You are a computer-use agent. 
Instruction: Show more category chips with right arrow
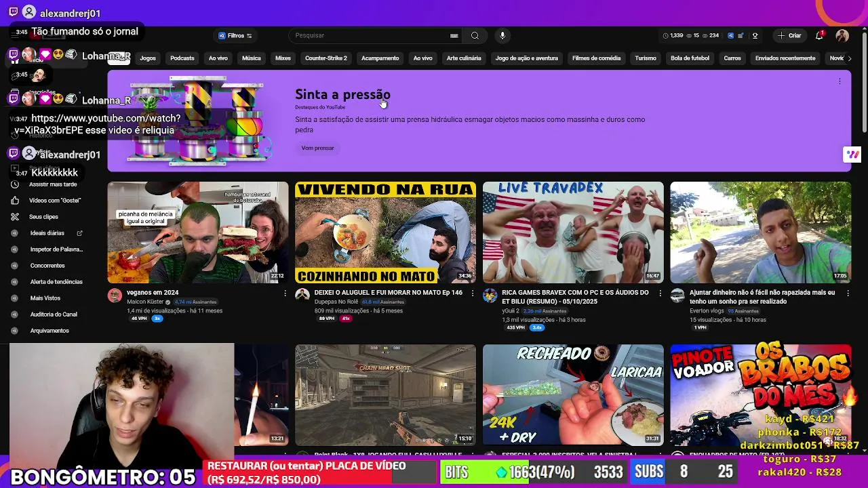click(x=849, y=58)
